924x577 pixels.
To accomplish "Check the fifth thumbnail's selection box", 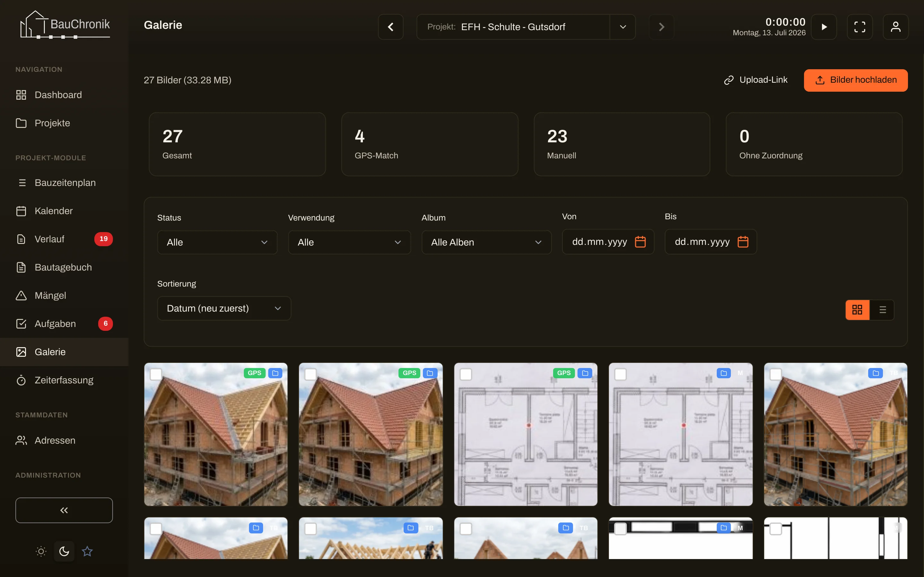I will (775, 374).
